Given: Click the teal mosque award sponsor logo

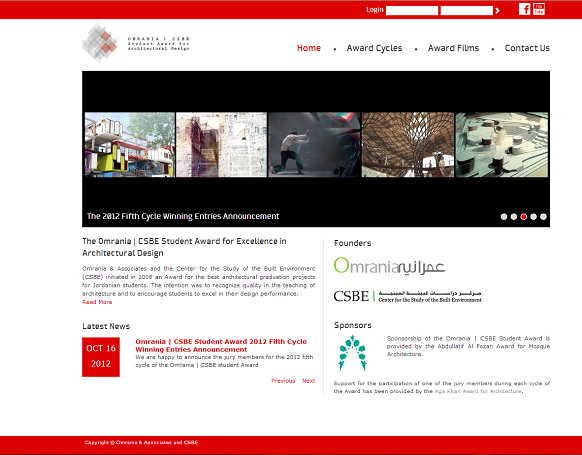Looking at the screenshot, I should 353,353.
